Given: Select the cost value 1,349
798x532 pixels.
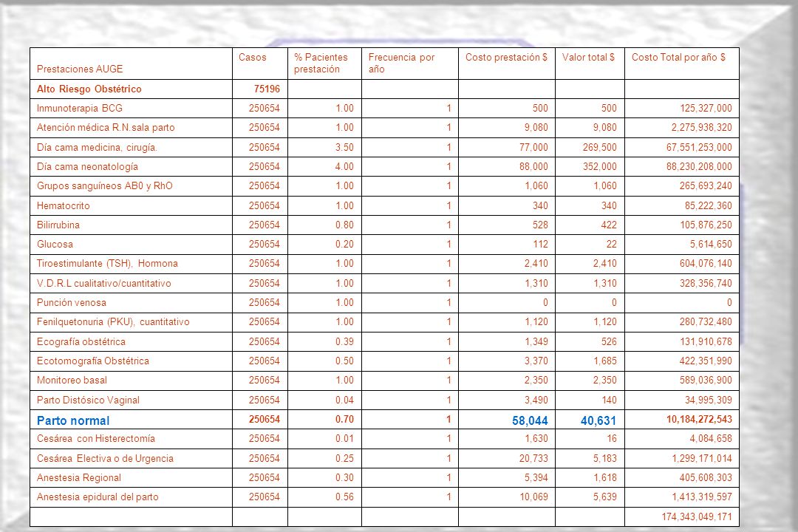Looking at the screenshot, I should [x=536, y=341].
